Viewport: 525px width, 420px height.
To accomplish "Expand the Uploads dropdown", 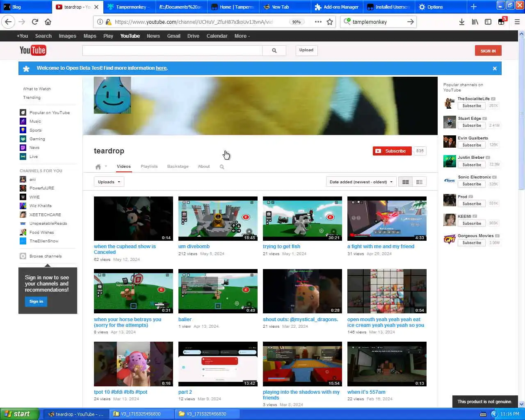I will [109, 182].
